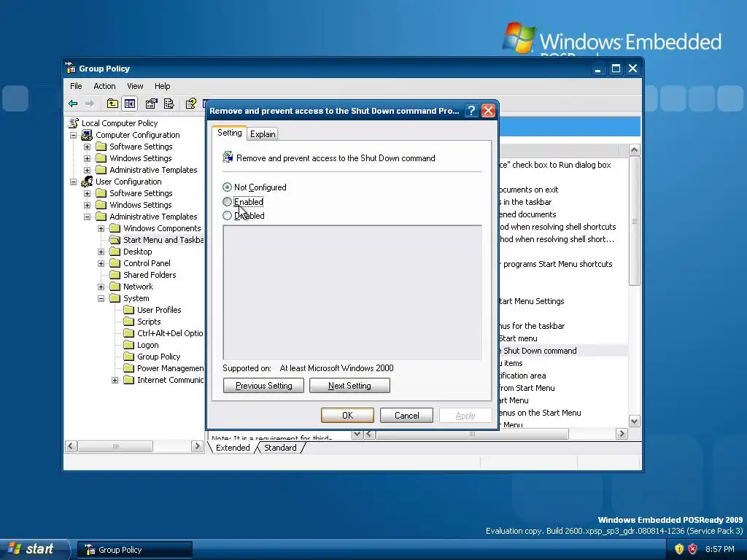
Task: Click the policy list scrollbar up arrow
Action: [x=634, y=150]
